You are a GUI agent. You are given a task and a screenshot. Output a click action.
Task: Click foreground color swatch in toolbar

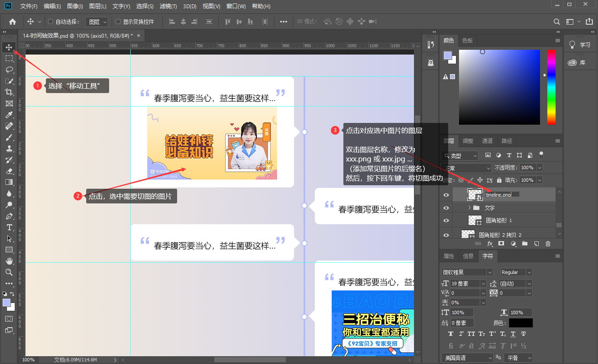coord(6,303)
